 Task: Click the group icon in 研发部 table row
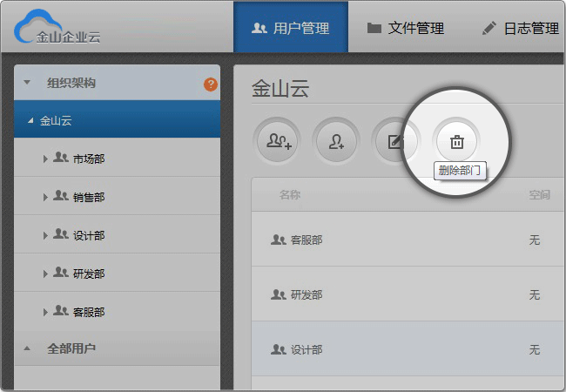[x=279, y=294]
